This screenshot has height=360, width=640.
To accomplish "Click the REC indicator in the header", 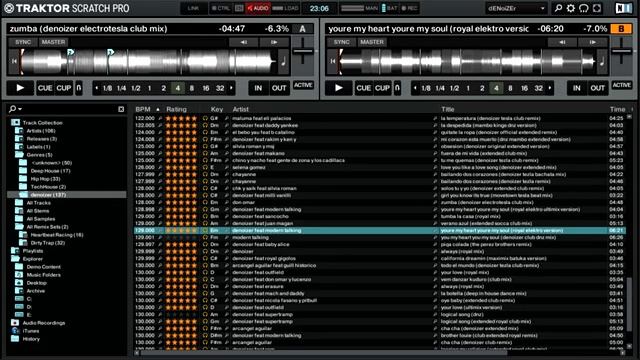I will point(409,8).
